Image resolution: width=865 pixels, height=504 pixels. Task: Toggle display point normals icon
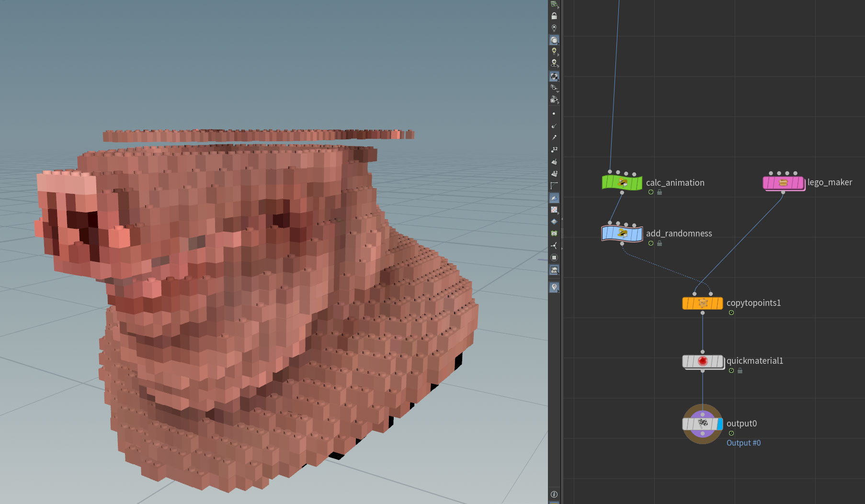(554, 125)
